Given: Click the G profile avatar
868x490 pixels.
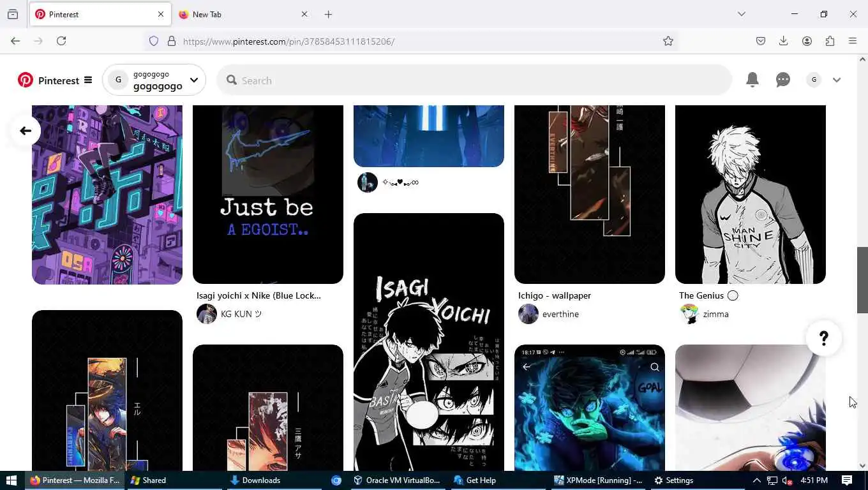Looking at the screenshot, I should coord(813,80).
